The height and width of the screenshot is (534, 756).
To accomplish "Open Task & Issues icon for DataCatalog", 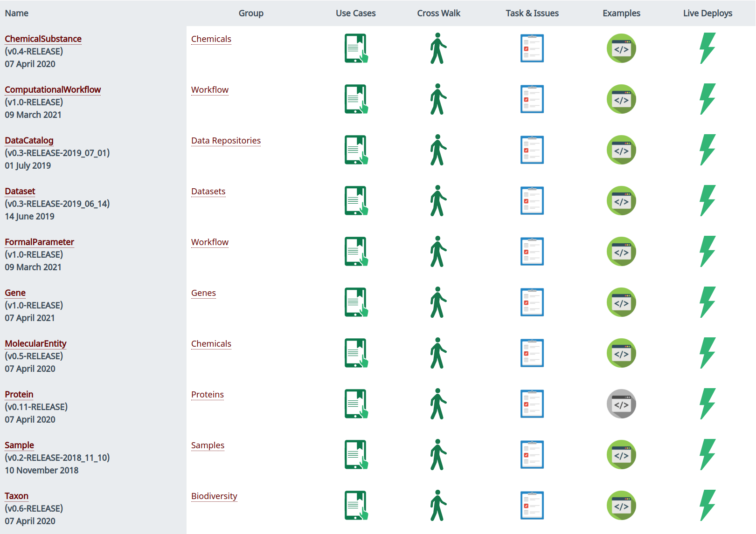I will (x=532, y=150).
